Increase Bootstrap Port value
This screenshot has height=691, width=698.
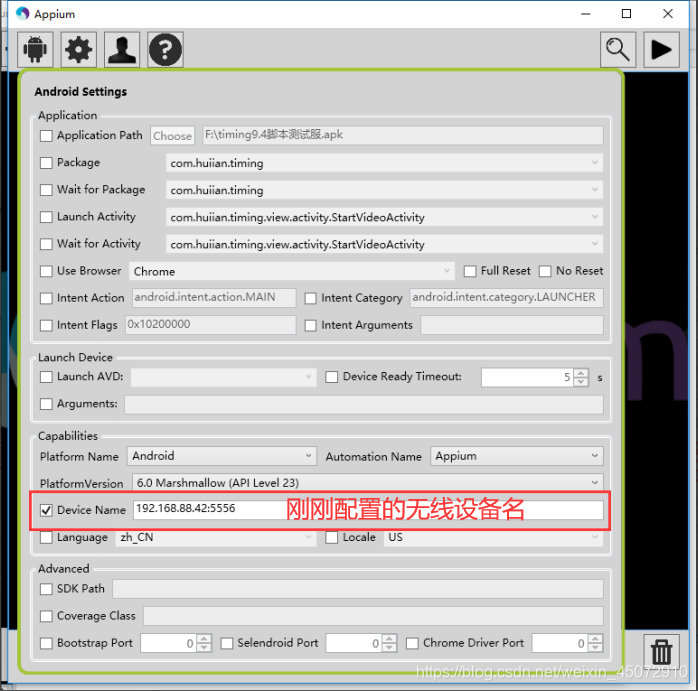[x=204, y=639]
